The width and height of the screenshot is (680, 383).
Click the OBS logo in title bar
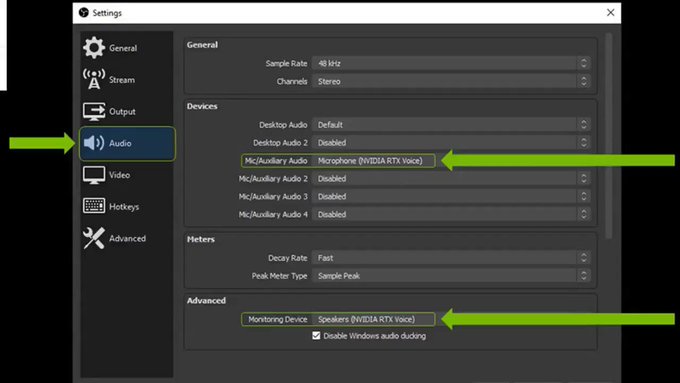(x=84, y=13)
